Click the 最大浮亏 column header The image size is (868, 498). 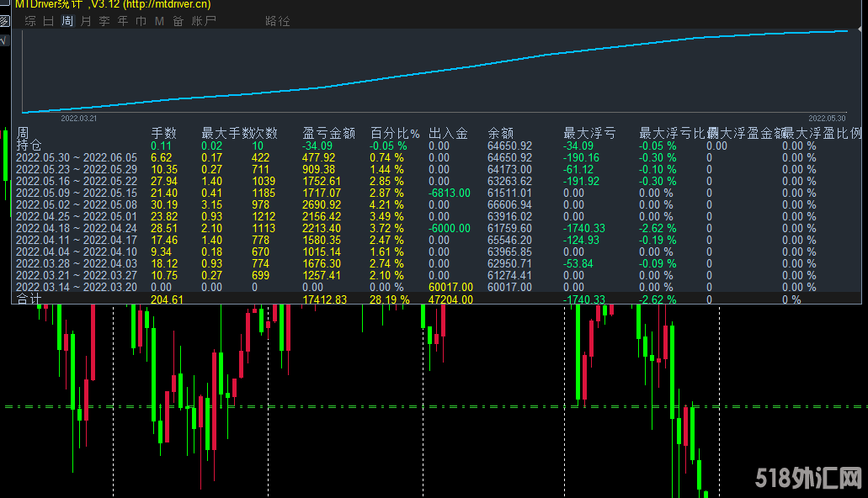pos(588,133)
